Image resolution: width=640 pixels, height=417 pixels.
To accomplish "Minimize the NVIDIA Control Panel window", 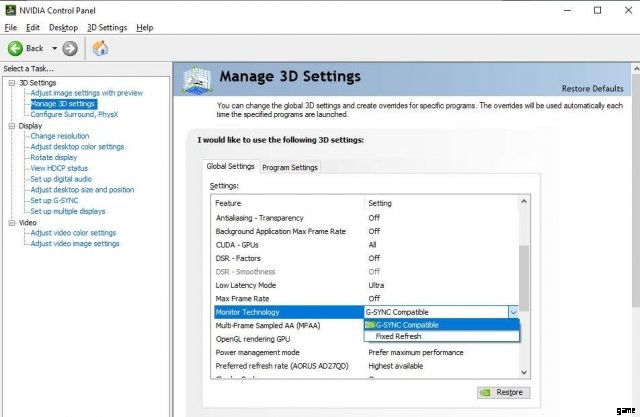I will 567,10.
